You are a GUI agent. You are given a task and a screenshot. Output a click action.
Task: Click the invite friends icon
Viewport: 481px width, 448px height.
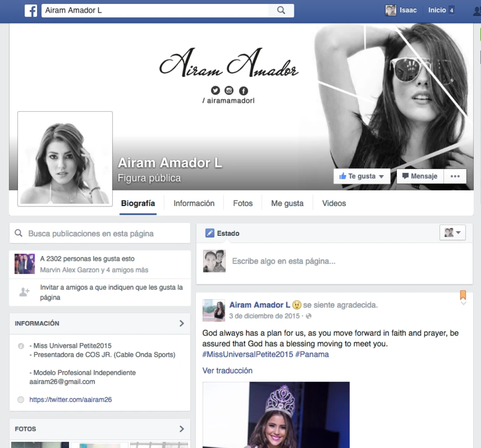[24, 292]
